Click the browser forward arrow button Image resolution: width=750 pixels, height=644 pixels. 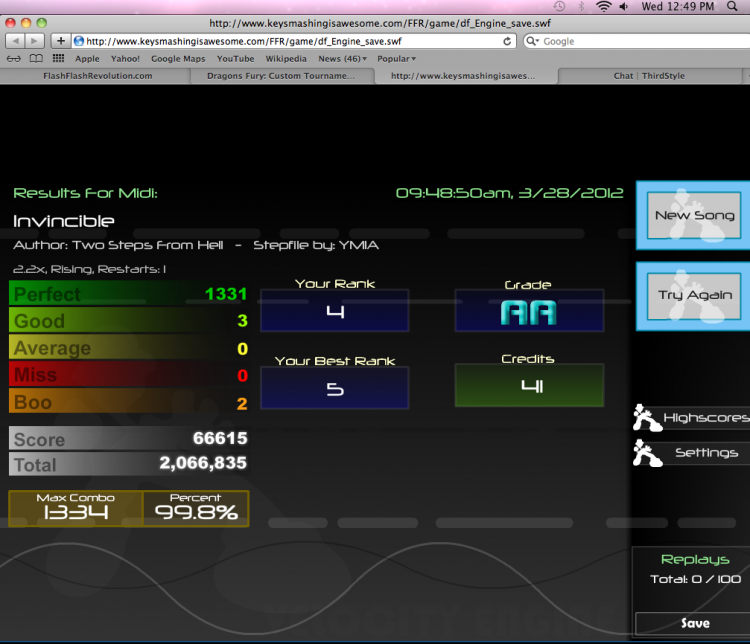pyautogui.click(x=34, y=41)
